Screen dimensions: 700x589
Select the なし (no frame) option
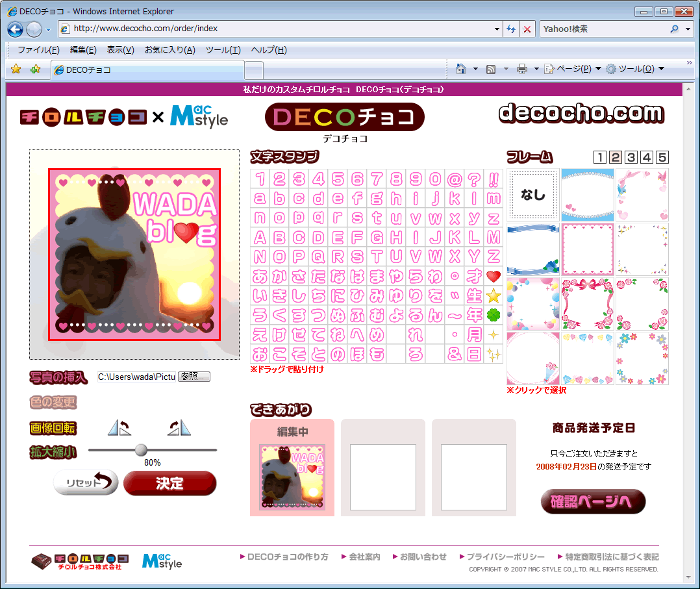point(533,195)
